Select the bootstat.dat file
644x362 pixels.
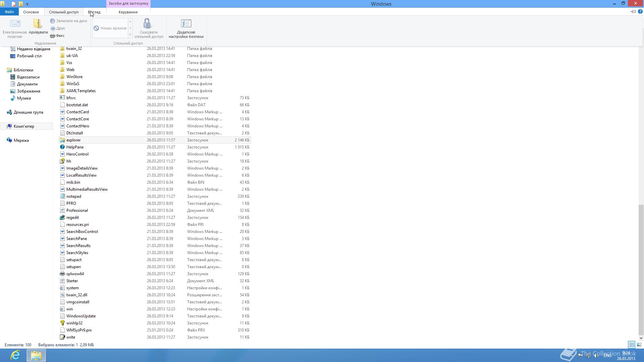tap(77, 105)
